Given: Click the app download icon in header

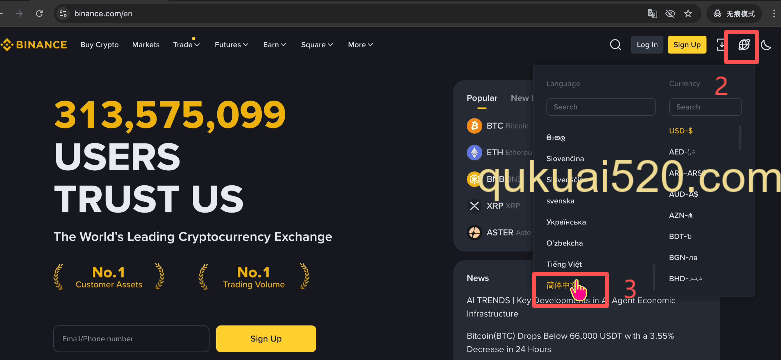Looking at the screenshot, I should [721, 45].
